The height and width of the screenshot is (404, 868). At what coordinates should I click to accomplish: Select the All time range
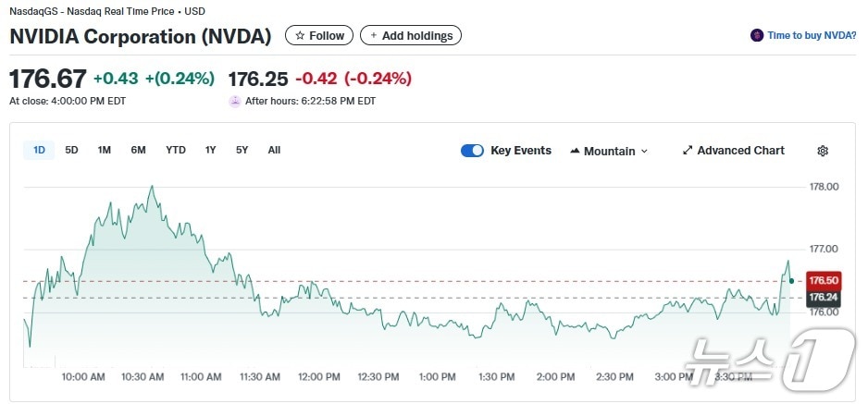pos(274,150)
